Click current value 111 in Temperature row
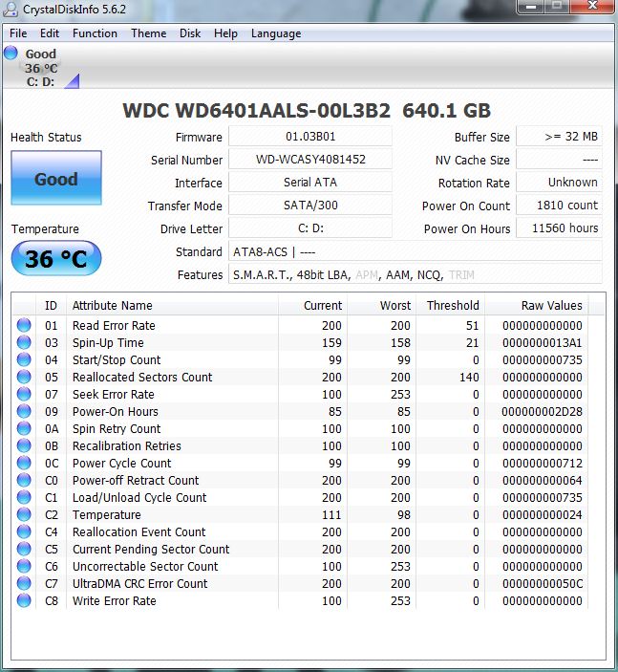This screenshot has width=618, height=672. click(331, 514)
